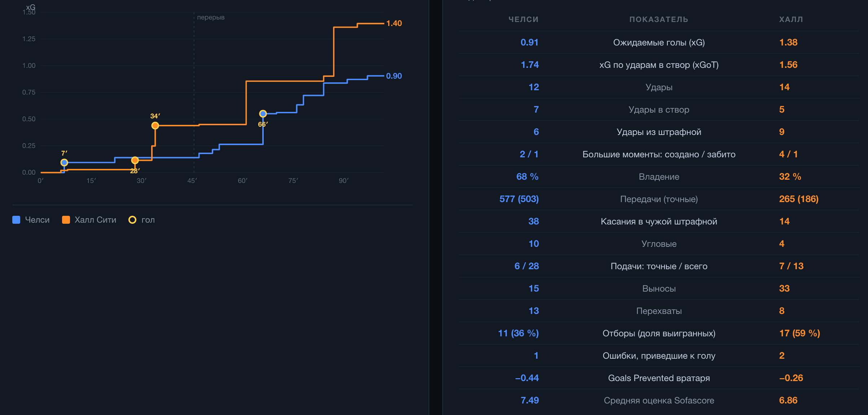Click the 28′ Hull goal marker
Viewport: 868px width, 415px height.
pos(135,160)
